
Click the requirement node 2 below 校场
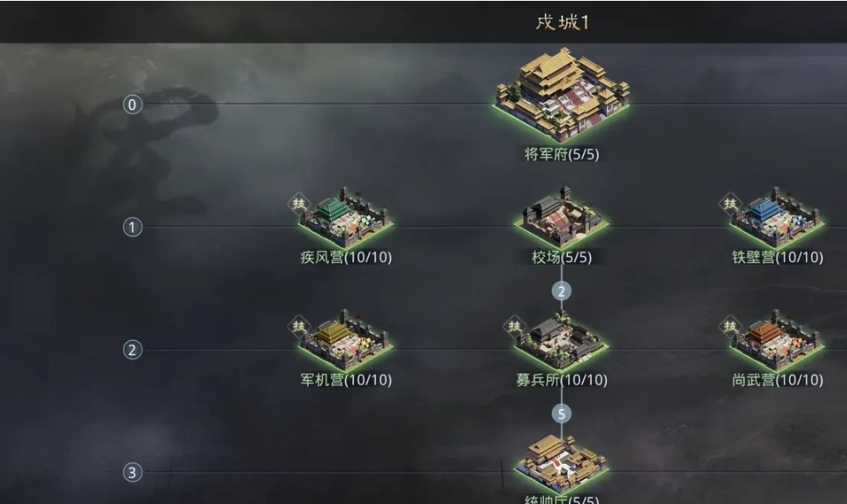[561, 292]
